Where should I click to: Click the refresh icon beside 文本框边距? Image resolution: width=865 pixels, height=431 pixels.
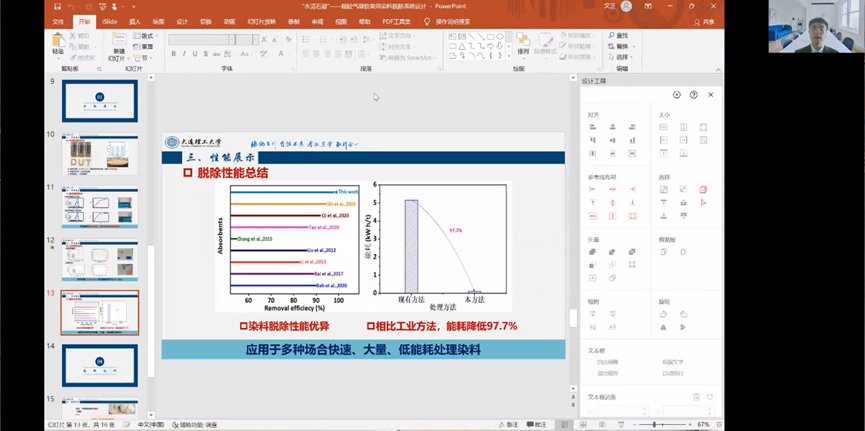coord(710,397)
